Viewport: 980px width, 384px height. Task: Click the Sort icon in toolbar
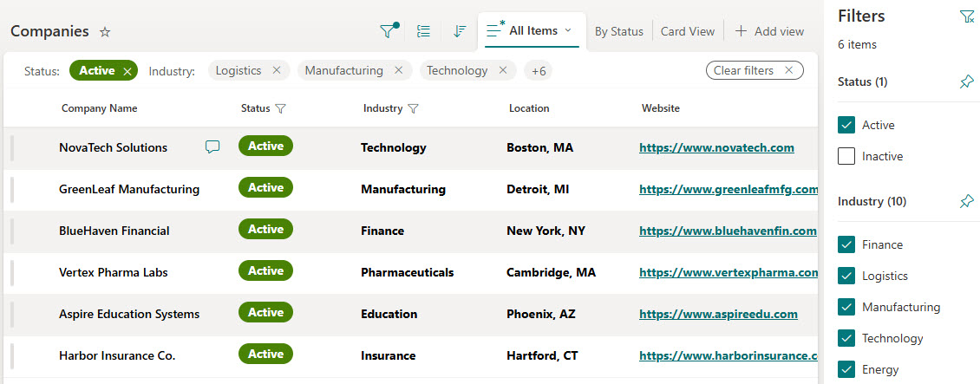pos(460,31)
